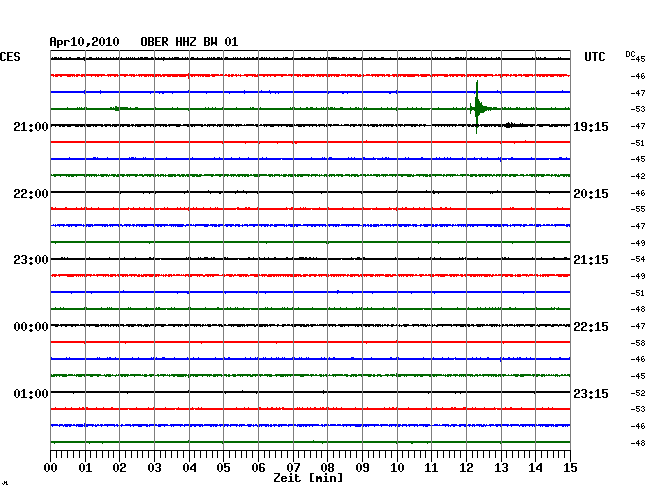Screen dimensions: 650x494
Task: Select the 15 minute axis label
Action: click(570, 468)
